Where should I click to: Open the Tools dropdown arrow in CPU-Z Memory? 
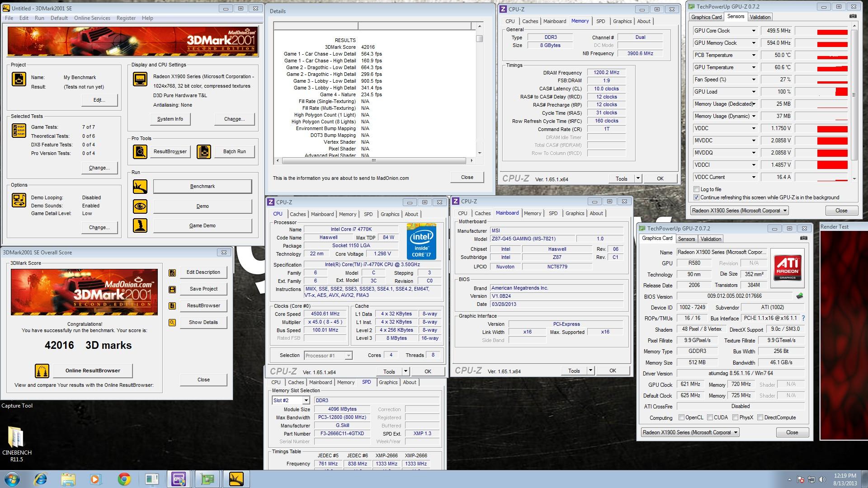[638, 178]
